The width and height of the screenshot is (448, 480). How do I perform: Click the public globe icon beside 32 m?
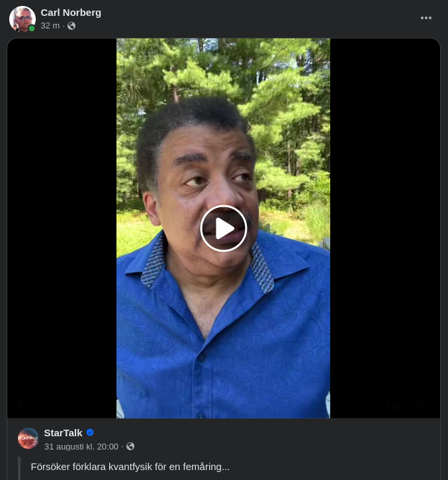click(x=71, y=26)
